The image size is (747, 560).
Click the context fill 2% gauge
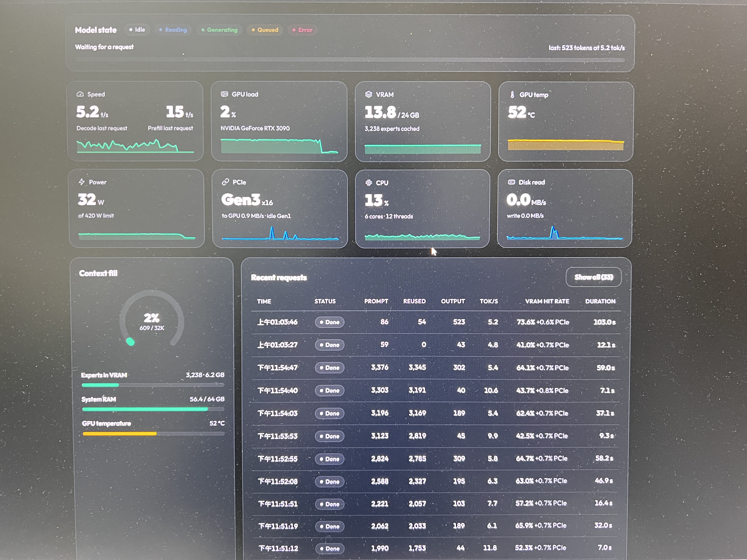pyautogui.click(x=152, y=318)
